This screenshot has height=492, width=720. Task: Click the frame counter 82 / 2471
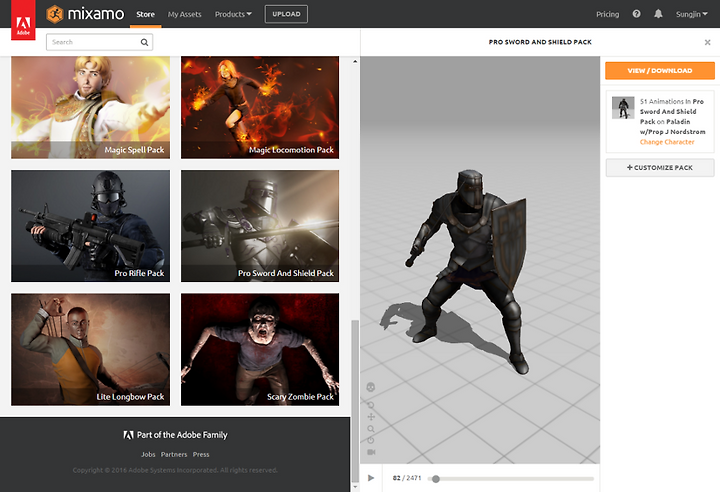click(407, 478)
